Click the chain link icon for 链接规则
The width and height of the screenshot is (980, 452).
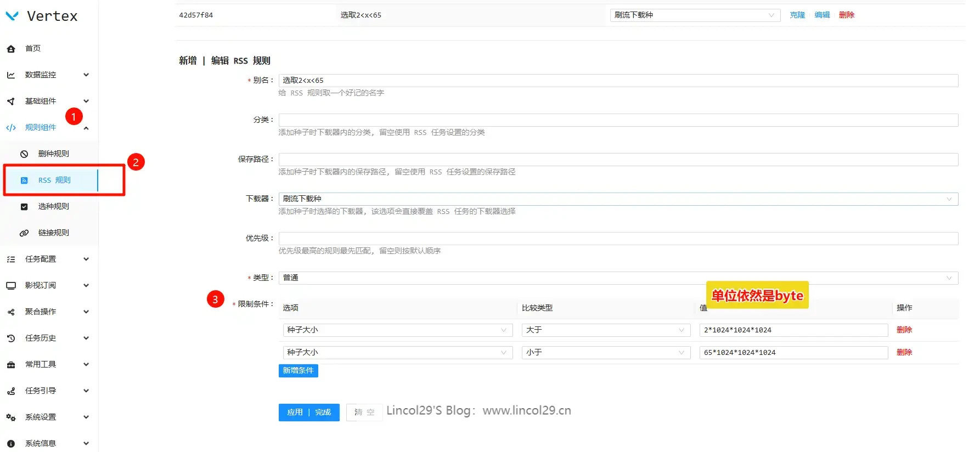24,233
